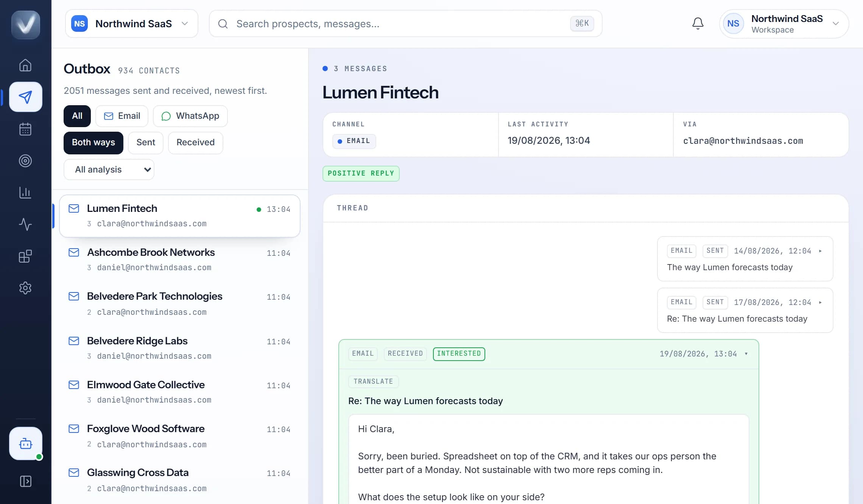Open the Lumen Fintech conversation
This screenshot has height=504, width=863.
click(180, 216)
